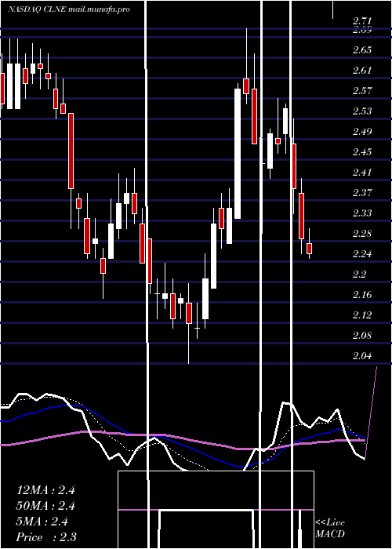Click the 2.57 price axis label

click(362, 91)
